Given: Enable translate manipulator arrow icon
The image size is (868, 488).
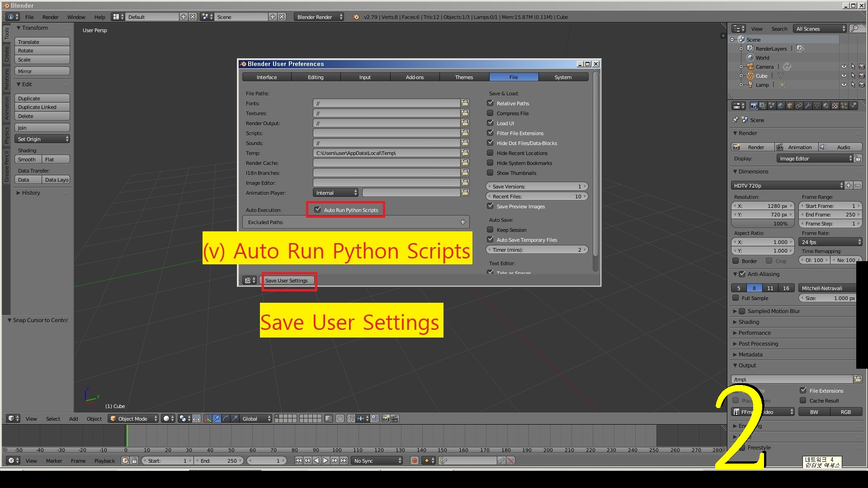Looking at the screenshot, I should (x=217, y=418).
